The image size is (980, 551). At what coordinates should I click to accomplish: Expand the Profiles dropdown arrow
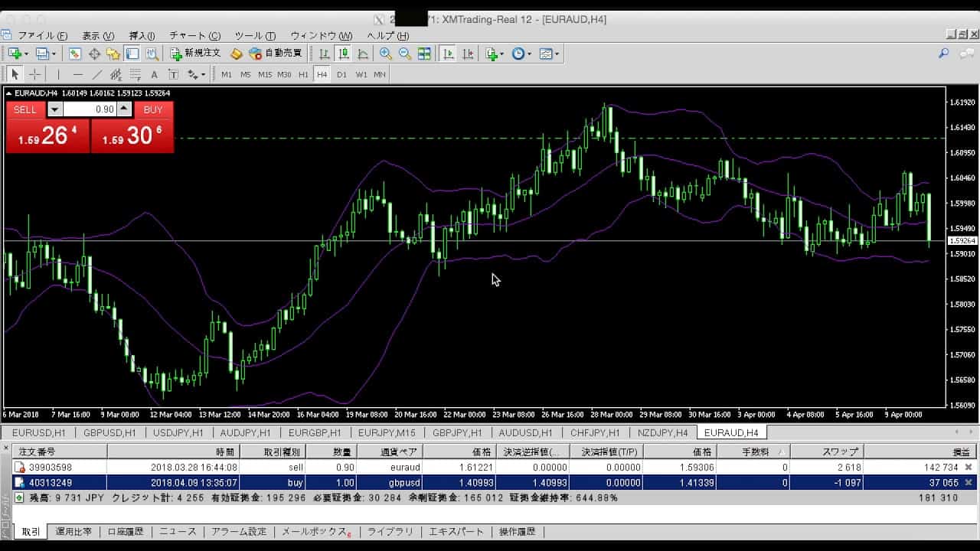(x=54, y=54)
